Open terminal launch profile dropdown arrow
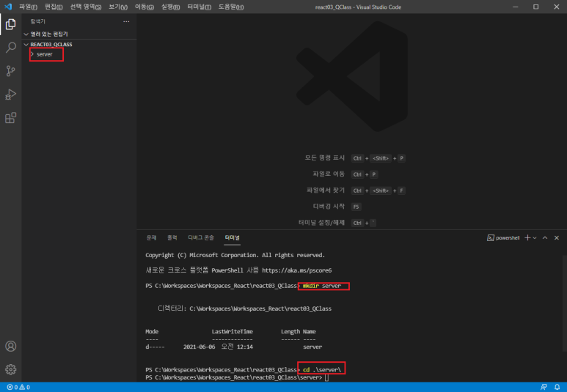 click(x=535, y=237)
